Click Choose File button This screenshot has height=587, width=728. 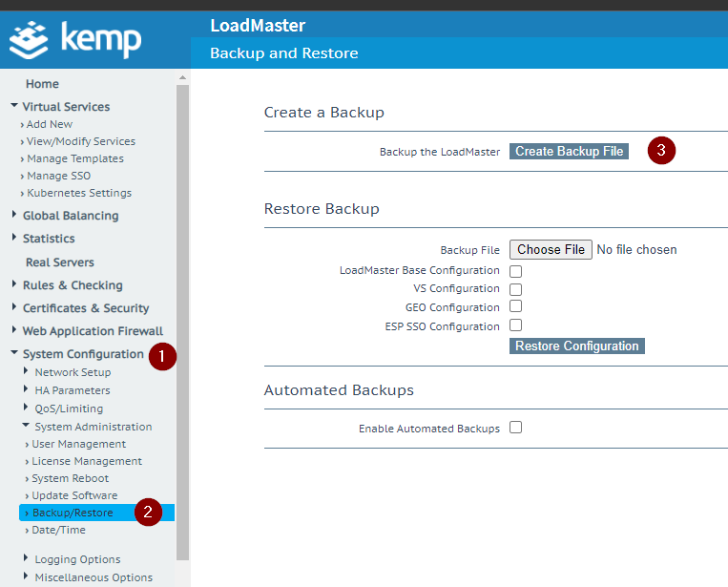coord(551,249)
